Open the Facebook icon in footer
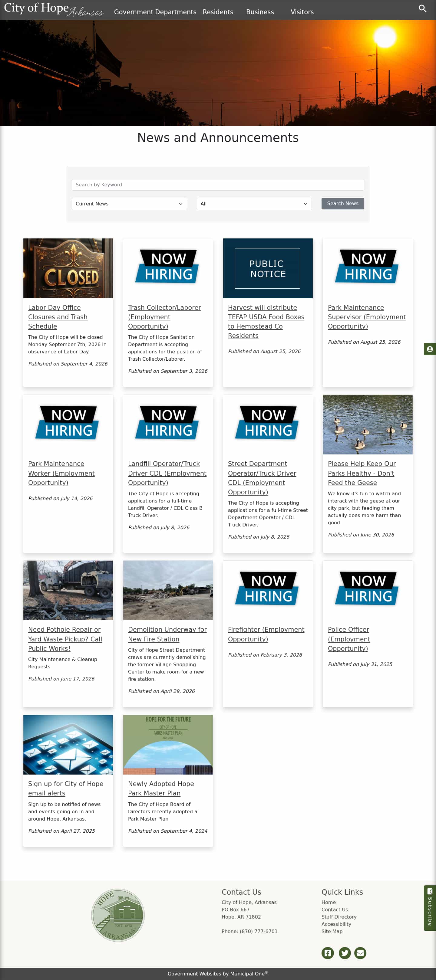This screenshot has height=980, width=436. (x=328, y=952)
